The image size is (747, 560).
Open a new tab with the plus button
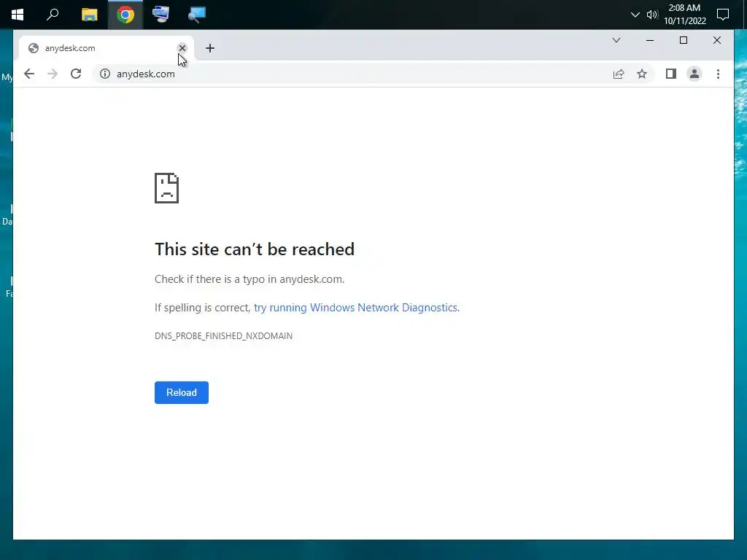pyautogui.click(x=210, y=48)
